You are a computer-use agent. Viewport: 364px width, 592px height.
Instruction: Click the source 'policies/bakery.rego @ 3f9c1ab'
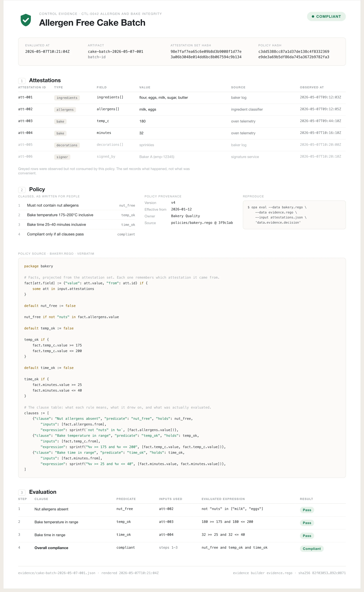coord(202,223)
